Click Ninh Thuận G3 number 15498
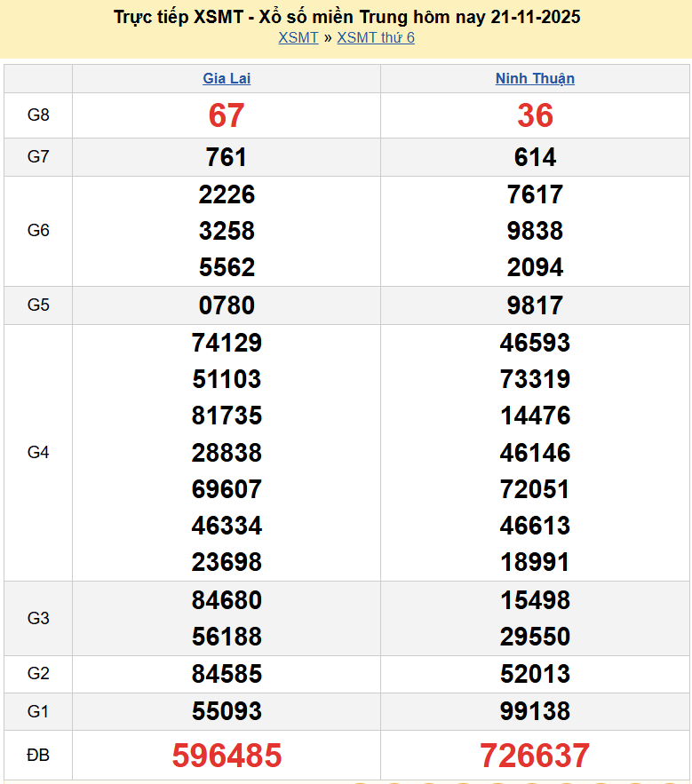 click(x=535, y=600)
